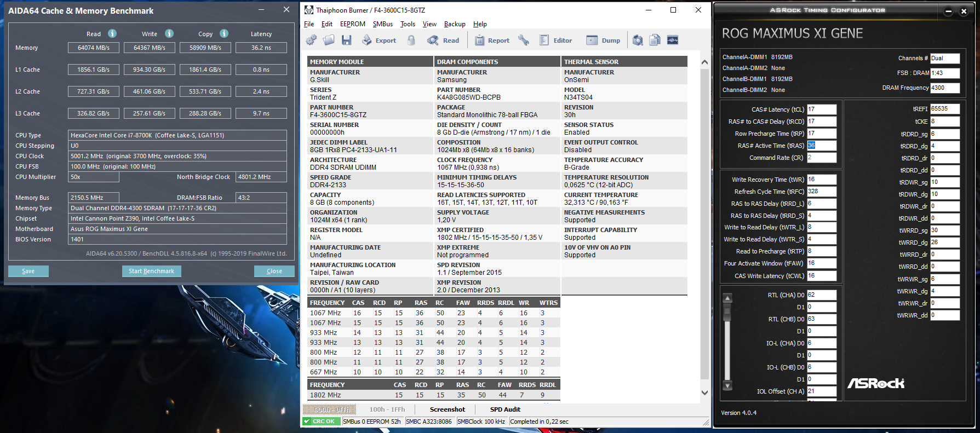This screenshot has height=433, width=980.
Task: Click scroll-down arrow in Thaiphoon report scrollbar
Action: pyautogui.click(x=704, y=392)
